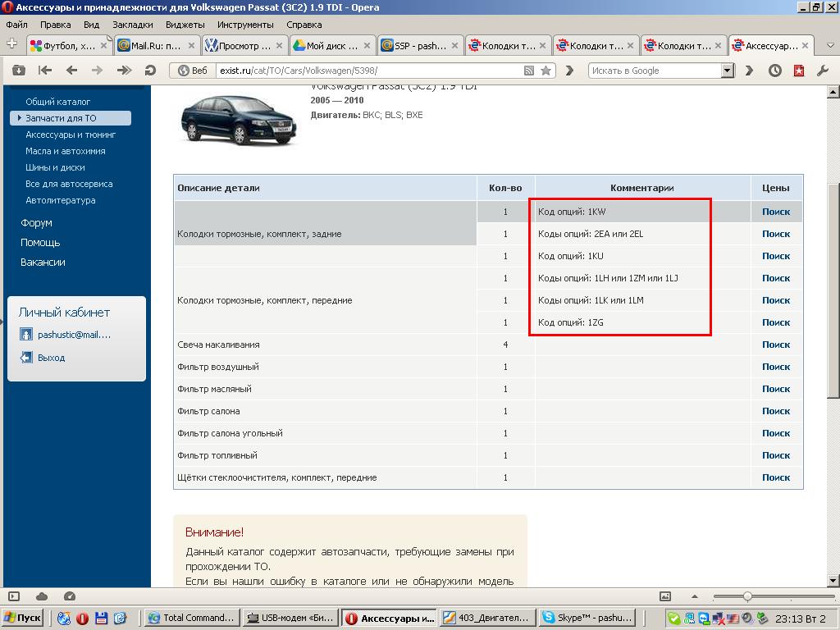Go back using the Back arrow

click(71, 71)
